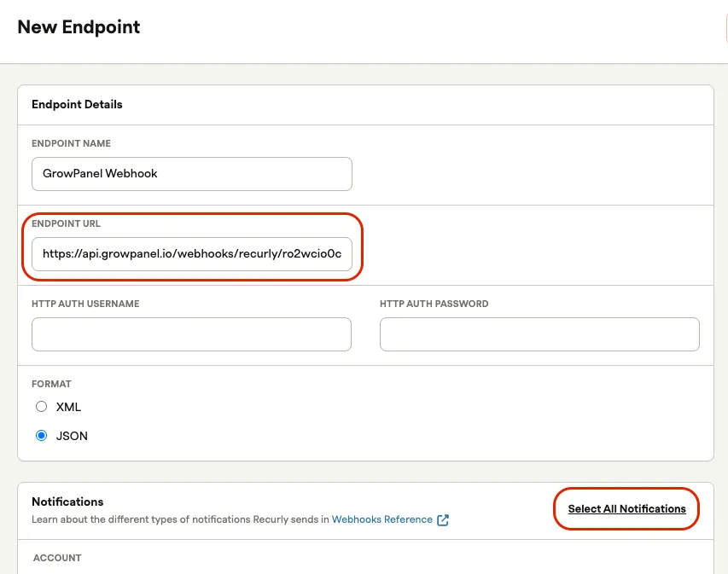The width and height of the screenshot is (728, 574).
Task: Click the HTTP Auth Password field
Action: pos(539,333)
